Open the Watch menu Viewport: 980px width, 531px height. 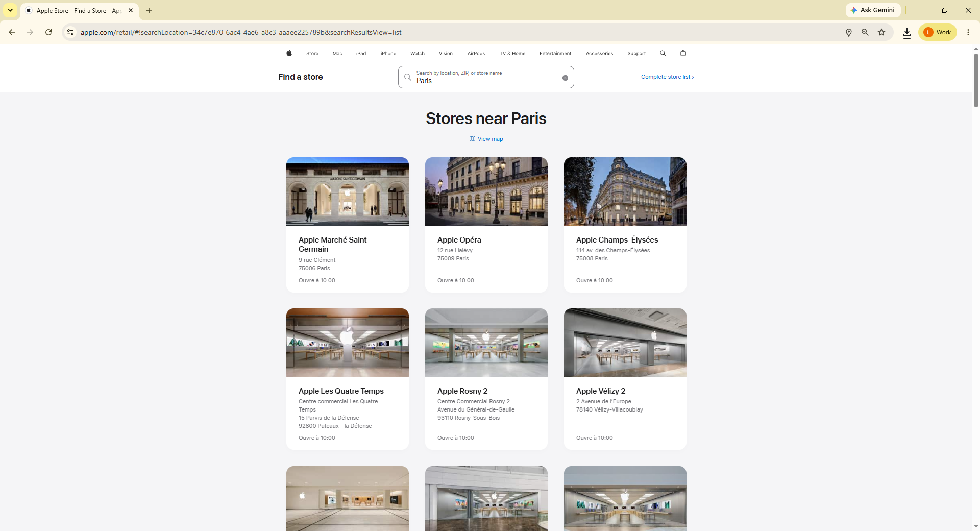pyautogui.click(x=418, y=54)
